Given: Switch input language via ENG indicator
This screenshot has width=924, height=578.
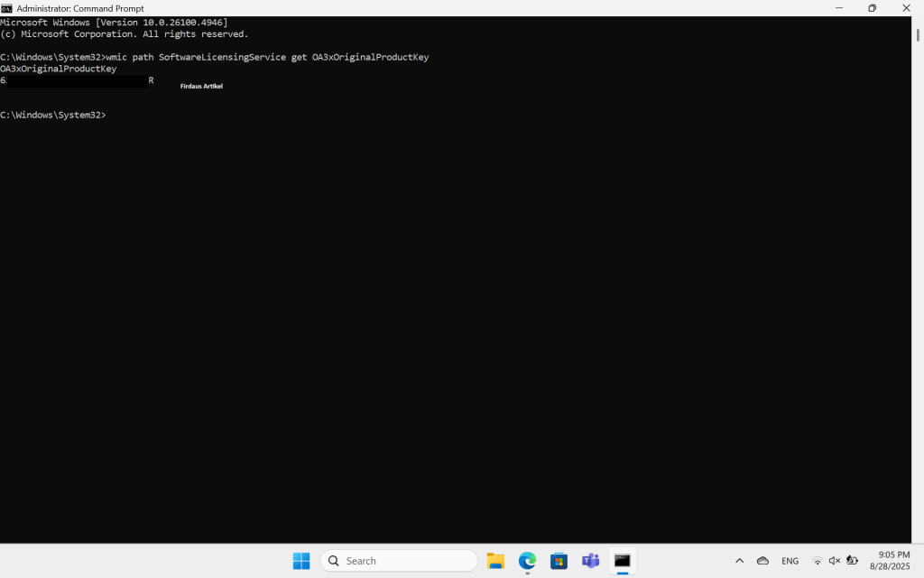Looking at the screenshot, I should (790, 561).
